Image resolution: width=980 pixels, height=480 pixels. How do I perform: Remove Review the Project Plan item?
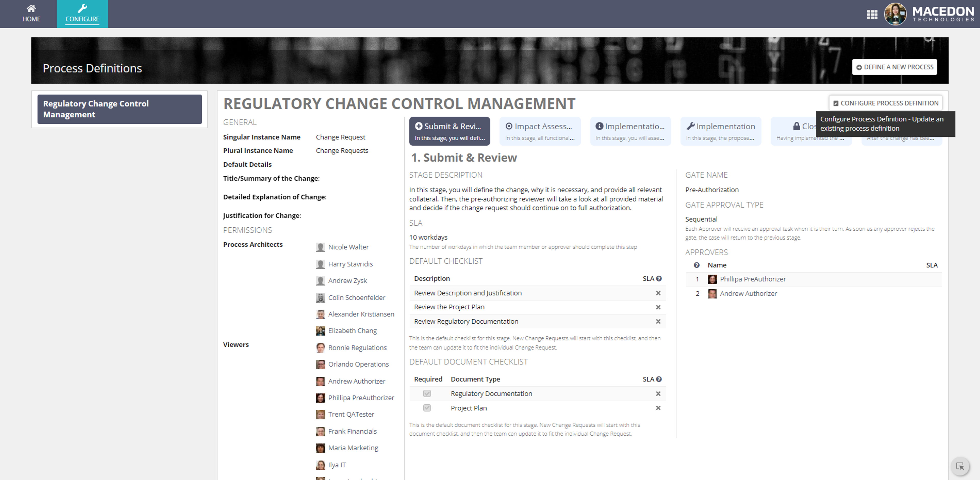pos(658,307)
